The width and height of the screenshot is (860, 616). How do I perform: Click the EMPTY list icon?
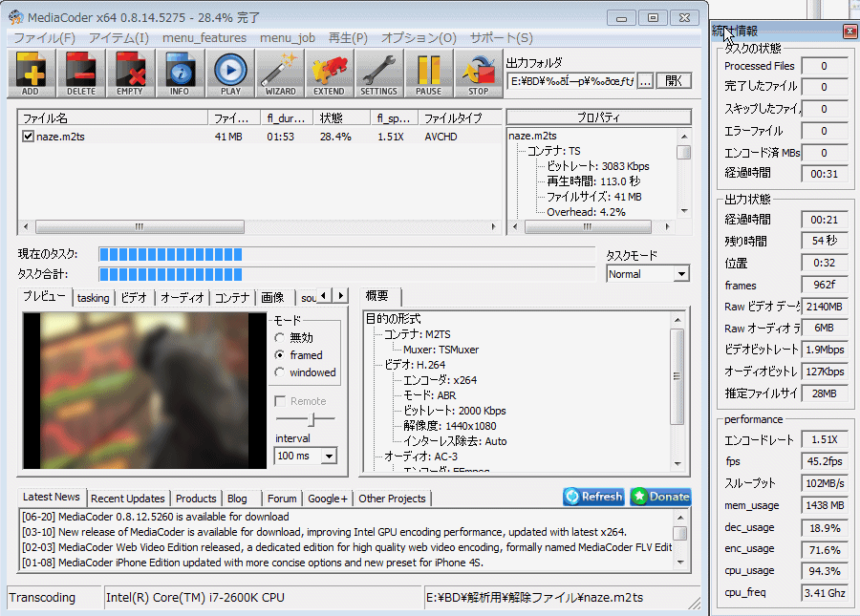[x=130, y=73]
